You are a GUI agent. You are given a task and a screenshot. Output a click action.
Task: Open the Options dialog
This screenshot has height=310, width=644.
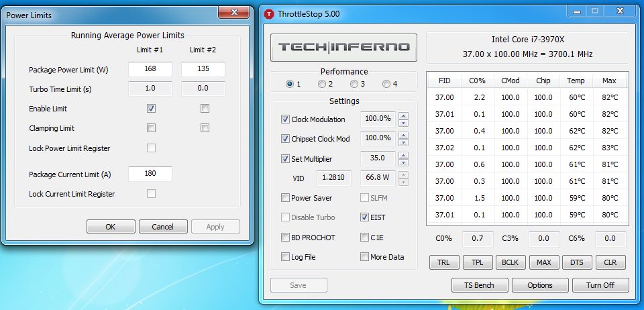tap(540, 285)
